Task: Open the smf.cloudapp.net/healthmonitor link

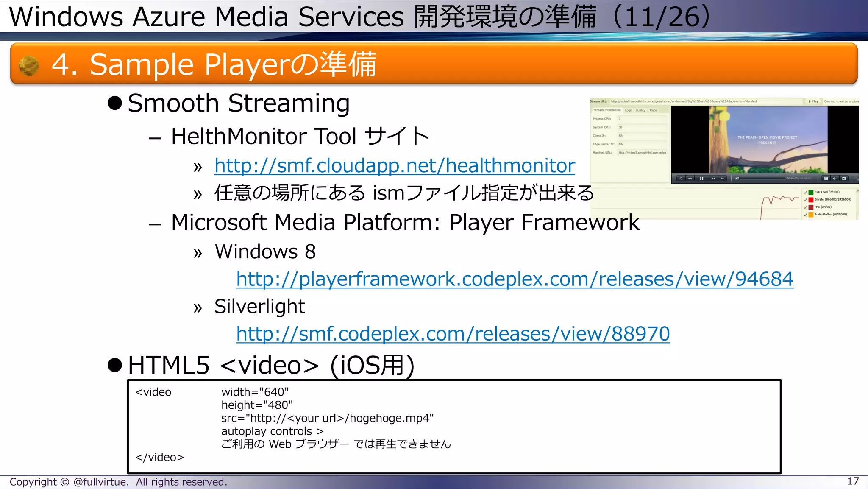Action: coord(395,165)
